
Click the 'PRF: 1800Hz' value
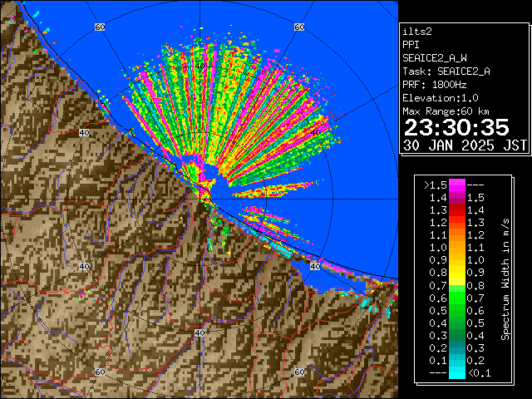point(435,85)
